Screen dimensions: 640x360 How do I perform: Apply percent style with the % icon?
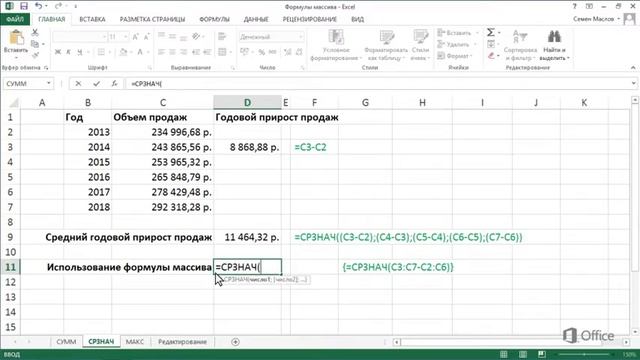pyautogui.click(x=262, y=52)
